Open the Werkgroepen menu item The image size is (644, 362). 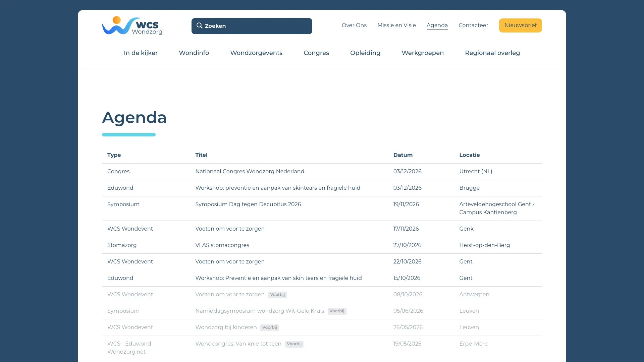tap(423, 53)
